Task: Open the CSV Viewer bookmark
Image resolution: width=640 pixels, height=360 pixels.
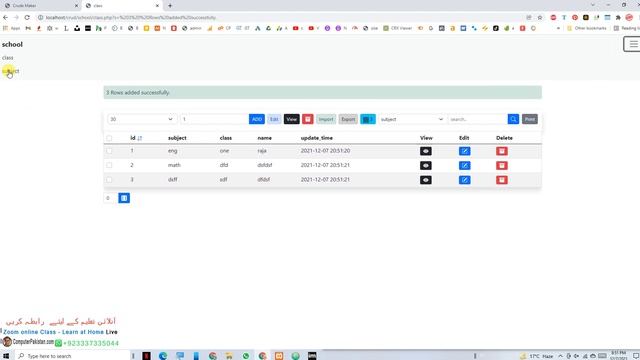Action: (397, 28)
